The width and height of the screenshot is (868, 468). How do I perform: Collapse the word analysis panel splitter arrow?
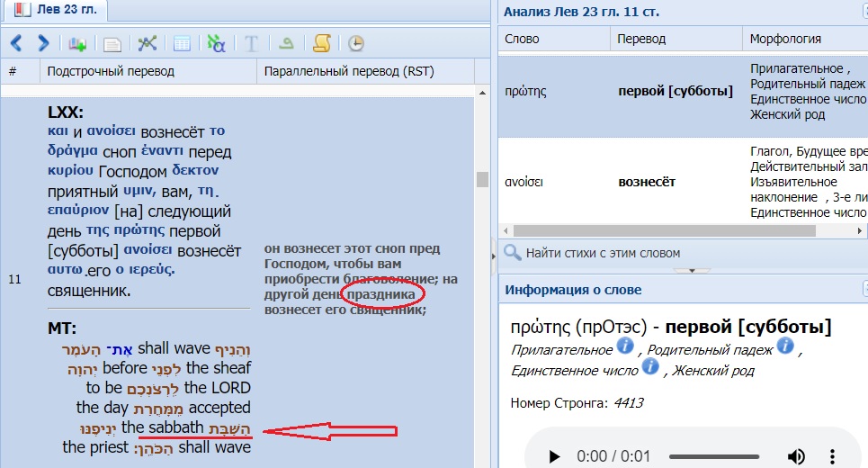pyautogui.click(x=691, y=270)
